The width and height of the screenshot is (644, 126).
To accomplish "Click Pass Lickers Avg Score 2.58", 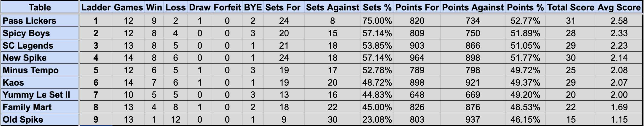I will pos(619,21).
